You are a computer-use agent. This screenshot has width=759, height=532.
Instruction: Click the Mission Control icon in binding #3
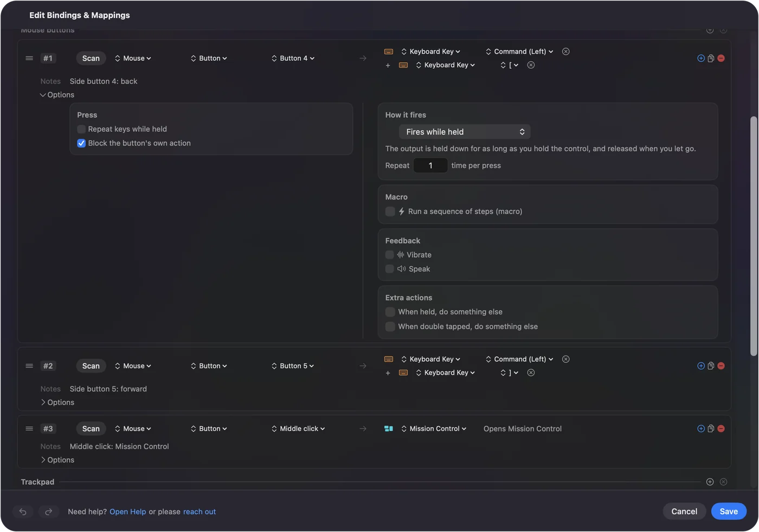pyautogui.click(x=389, y=428)
